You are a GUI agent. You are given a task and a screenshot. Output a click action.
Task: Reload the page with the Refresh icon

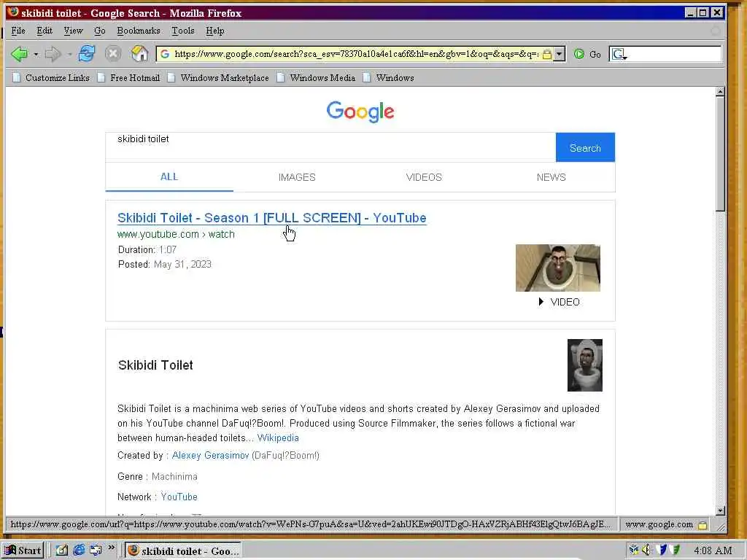(x=87, y=53)
